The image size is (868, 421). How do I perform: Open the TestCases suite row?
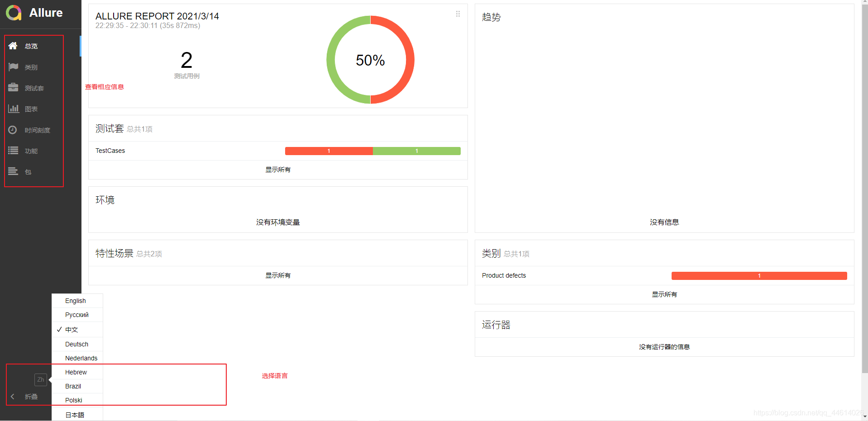pyautogui.click(x=278, y=151)
